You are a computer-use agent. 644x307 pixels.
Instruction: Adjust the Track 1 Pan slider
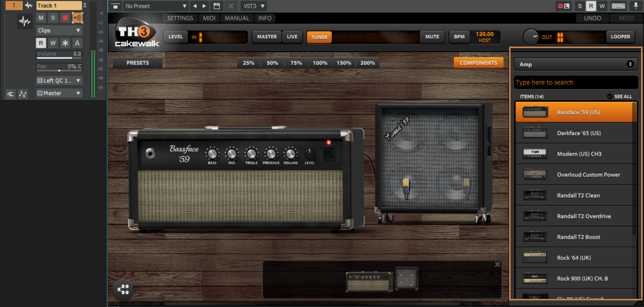[59, 67]
